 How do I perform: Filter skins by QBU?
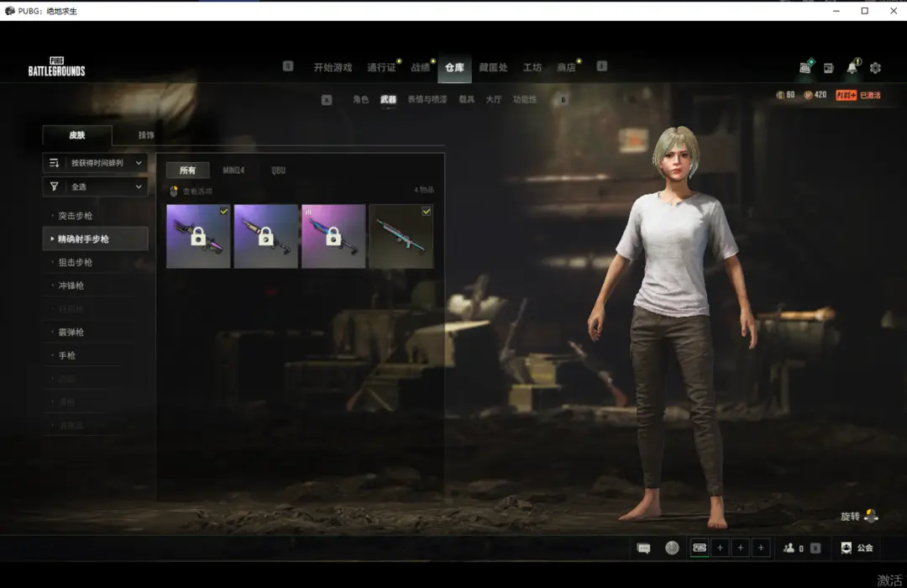(x=278, y=171)
